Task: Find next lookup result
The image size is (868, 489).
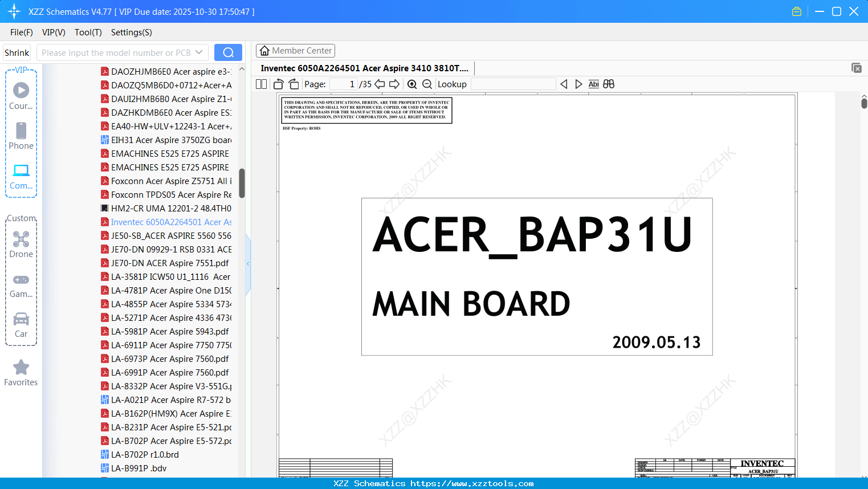Action: (578, 84)
